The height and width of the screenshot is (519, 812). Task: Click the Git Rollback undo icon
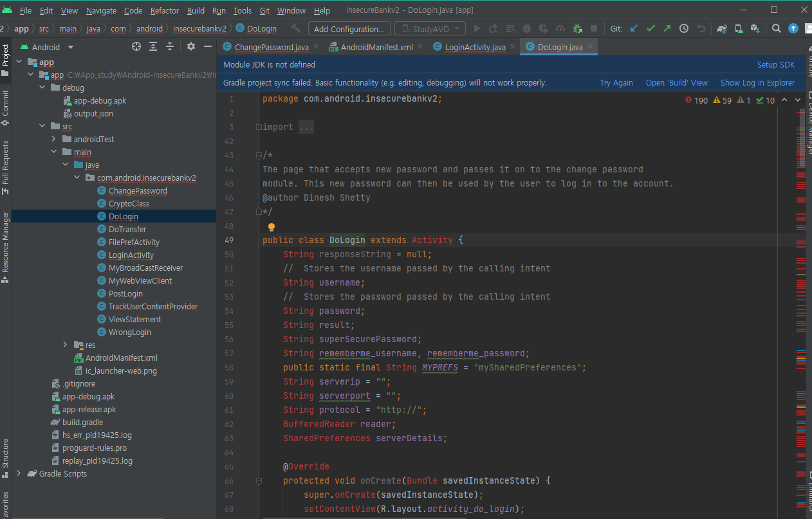[x=701, y=28]
